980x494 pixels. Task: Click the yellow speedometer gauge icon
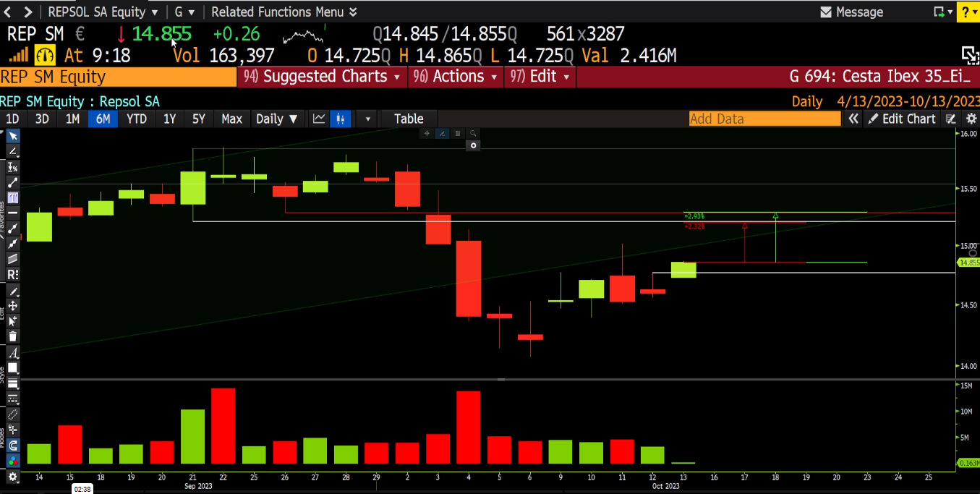pos(45,55)
